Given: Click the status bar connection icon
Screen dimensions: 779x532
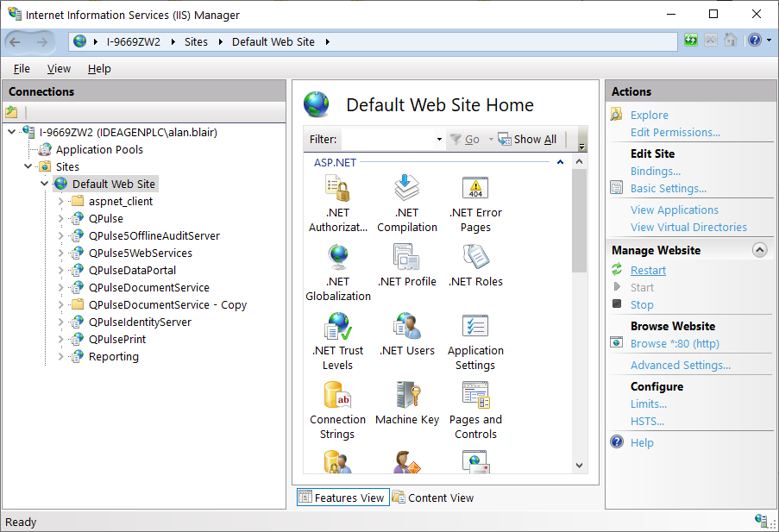Looking at the screenshot, I should click(762, 520).
